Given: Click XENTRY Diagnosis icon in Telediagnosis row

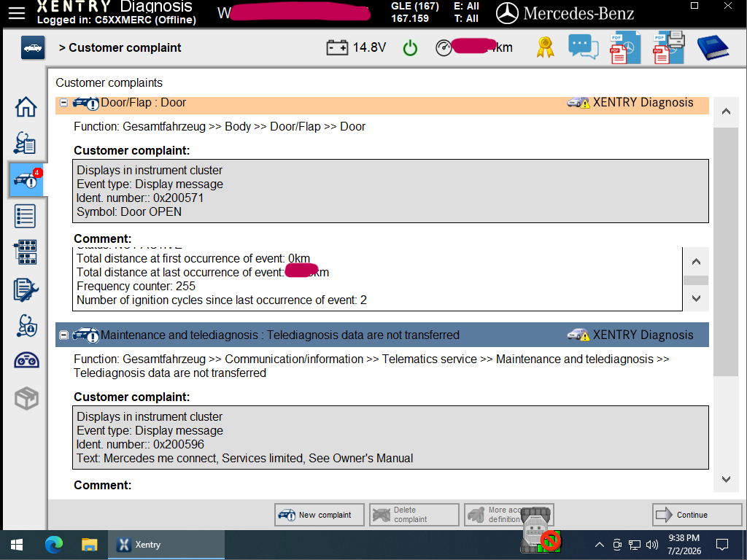Looking at the screenshot, I should coord(578,335).
